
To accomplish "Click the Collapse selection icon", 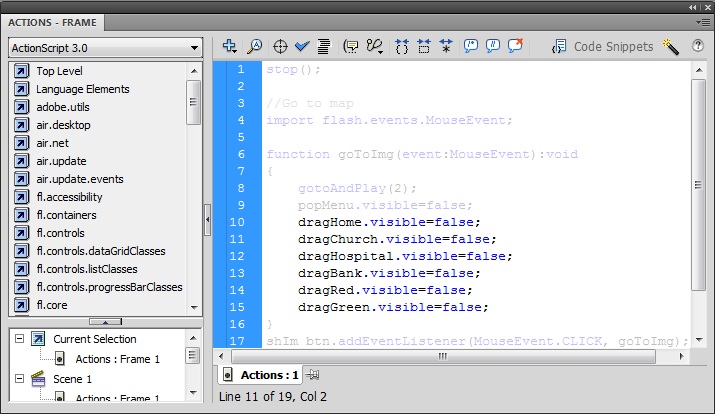I will [424, 47].
